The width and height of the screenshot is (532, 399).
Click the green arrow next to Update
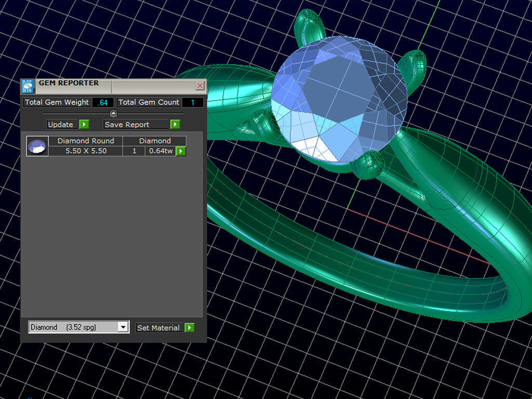pos(84,124)
